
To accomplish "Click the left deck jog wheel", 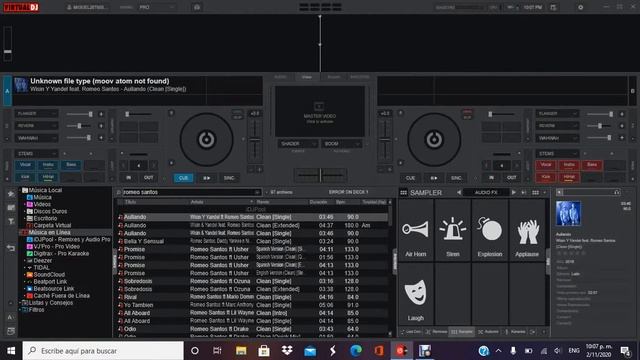I will [x=207, y=139].
